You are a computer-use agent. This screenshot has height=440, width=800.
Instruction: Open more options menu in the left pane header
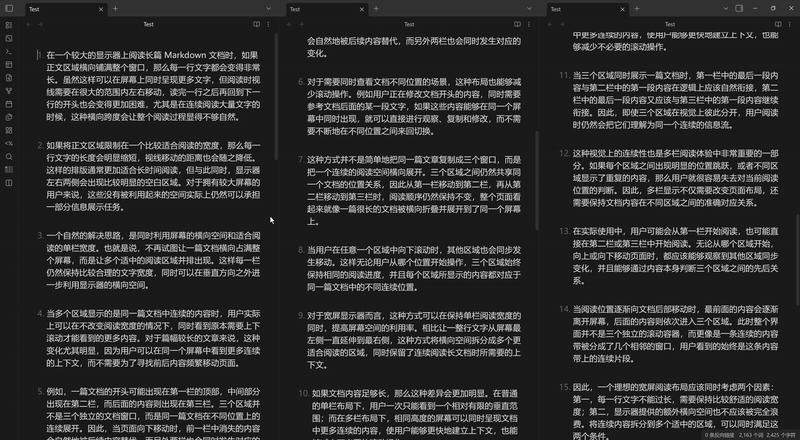pos(268,25)
